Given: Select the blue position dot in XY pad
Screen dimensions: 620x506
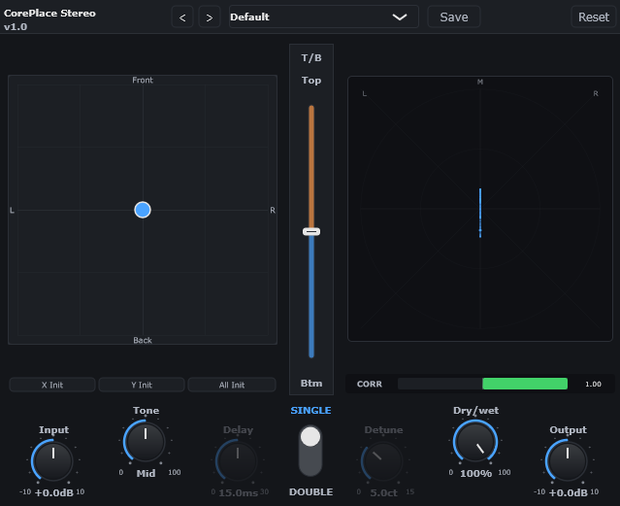Looking at the screenshot, I should (142, 210).
